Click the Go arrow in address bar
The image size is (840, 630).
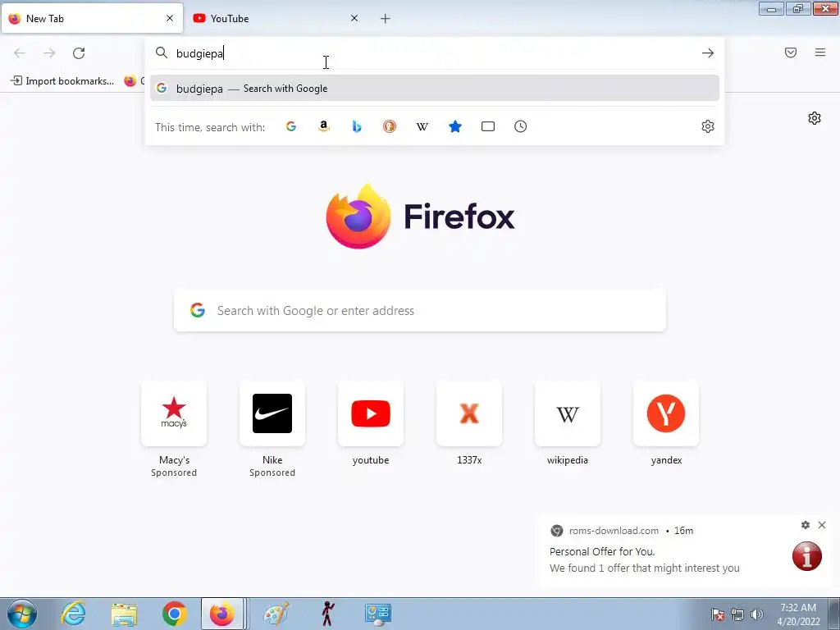pos(708,53)
